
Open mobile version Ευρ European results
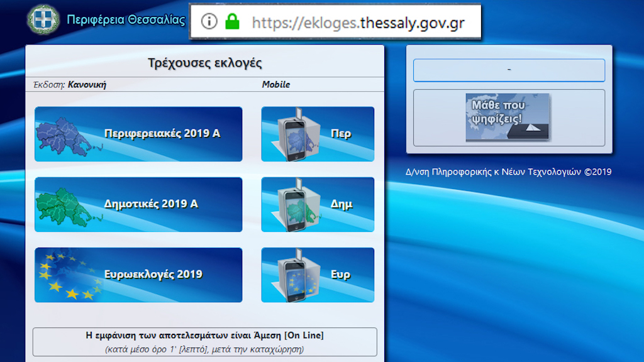coord(318,275)
